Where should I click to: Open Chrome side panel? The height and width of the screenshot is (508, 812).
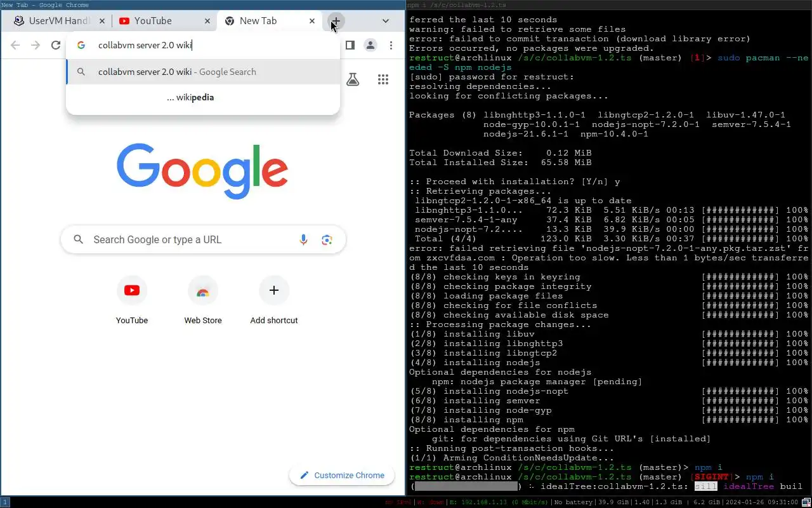tap(350, 45)
